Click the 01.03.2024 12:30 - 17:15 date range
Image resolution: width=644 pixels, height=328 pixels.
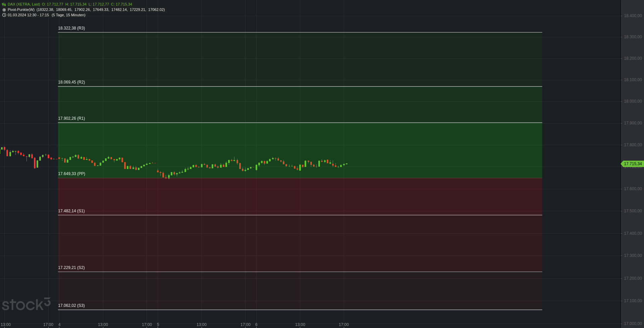click(28, 15)
